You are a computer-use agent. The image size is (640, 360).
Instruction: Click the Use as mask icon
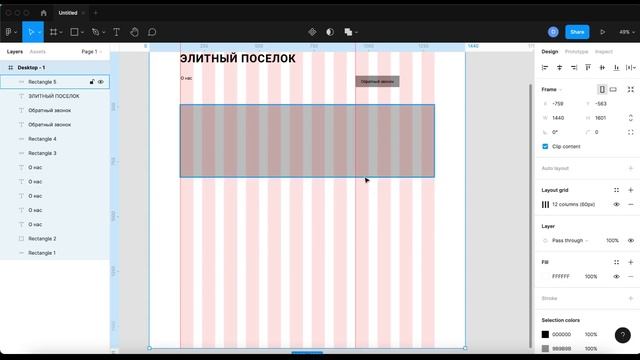tap(330, 32)
